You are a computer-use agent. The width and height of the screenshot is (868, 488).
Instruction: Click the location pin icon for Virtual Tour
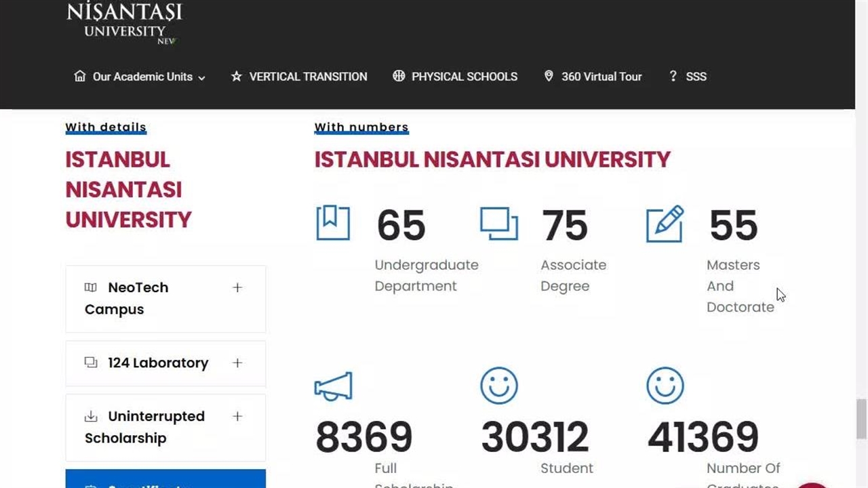[x=549, y=76]
